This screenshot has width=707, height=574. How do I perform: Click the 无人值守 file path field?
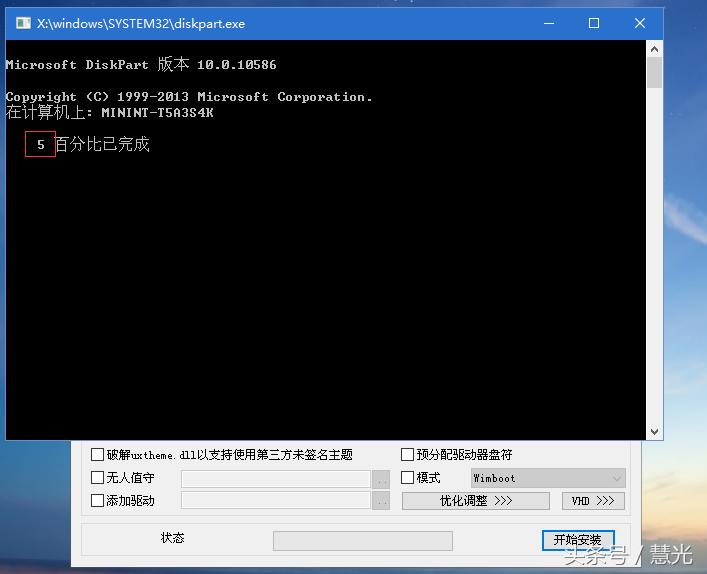(x=275, y=479)
